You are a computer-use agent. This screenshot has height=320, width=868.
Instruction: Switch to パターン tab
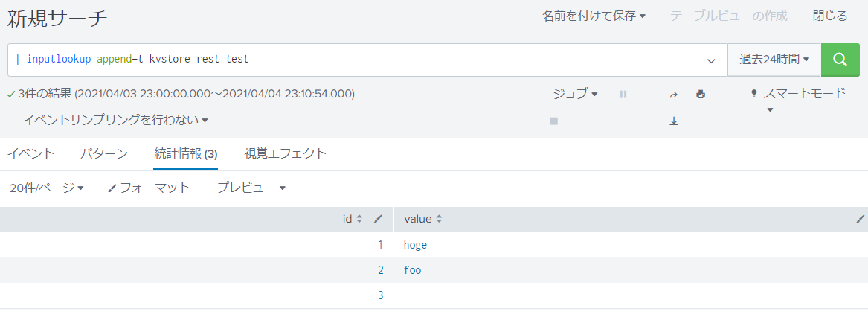point(104,154)
